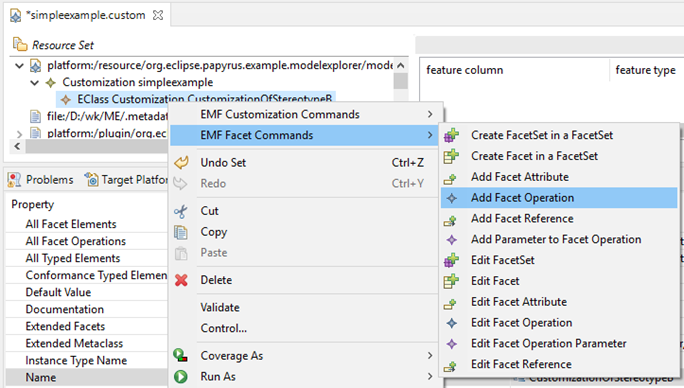The image size is (684, 388).
Task: Click the green Run As play icon
Action: [181, 376]
